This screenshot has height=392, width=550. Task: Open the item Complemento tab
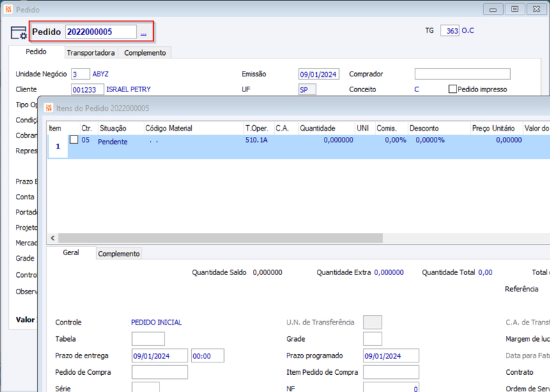118,253
